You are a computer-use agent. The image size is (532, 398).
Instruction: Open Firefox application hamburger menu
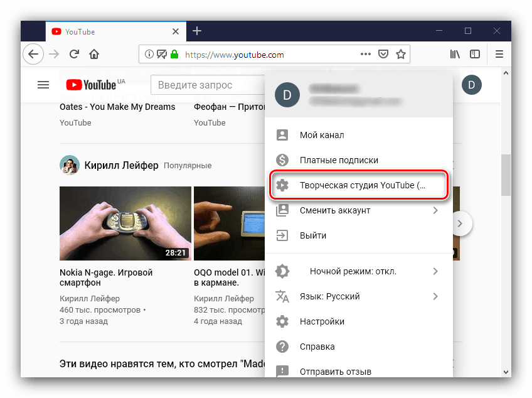499,54
